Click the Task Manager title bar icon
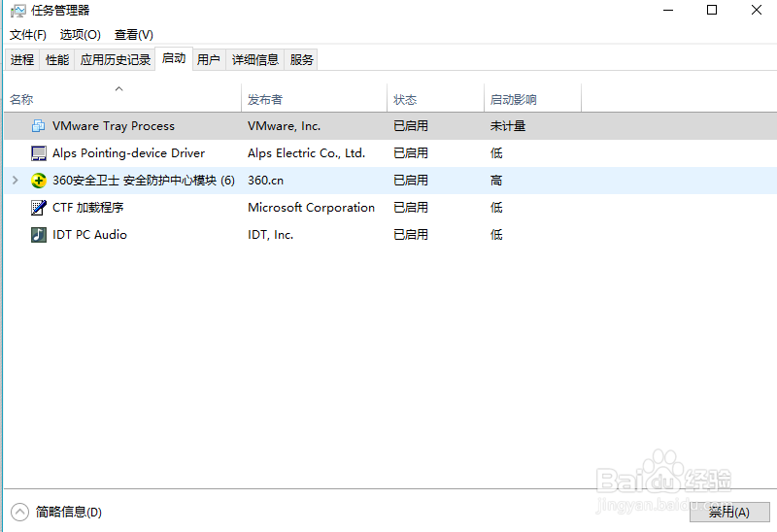The width and height of the screenshot is (777, 532). (x=18, y=11)
